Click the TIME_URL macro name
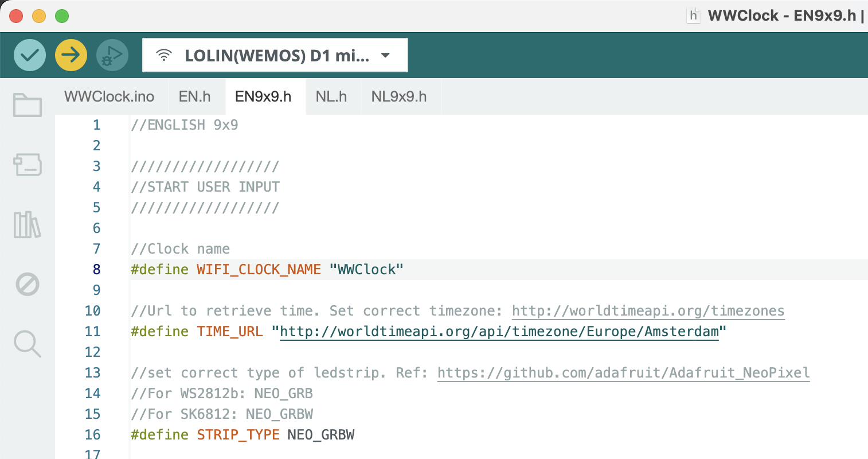The width and height of the screenshot is (868, 459). point(230,332)
